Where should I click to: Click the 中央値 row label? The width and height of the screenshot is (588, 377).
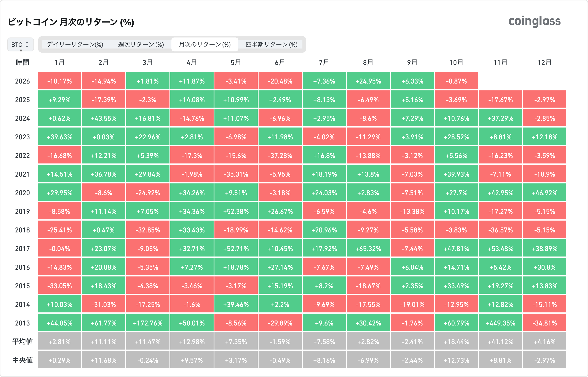click(x=22, y=360)
